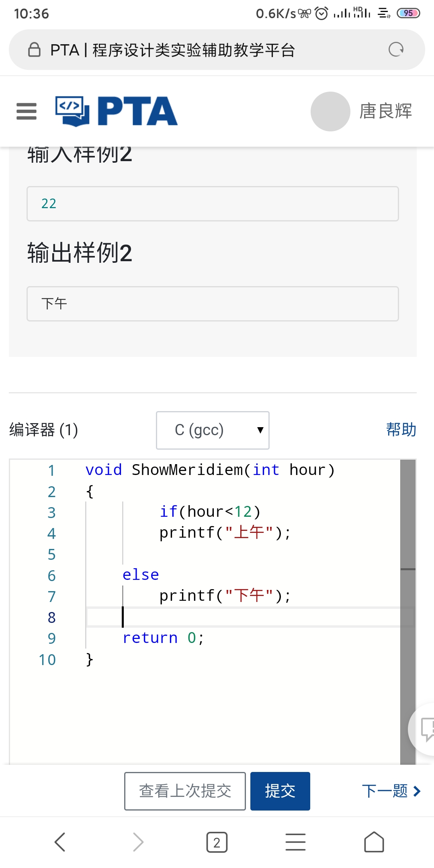
Task: Open the hamburger menu
Action: point(27,111)
